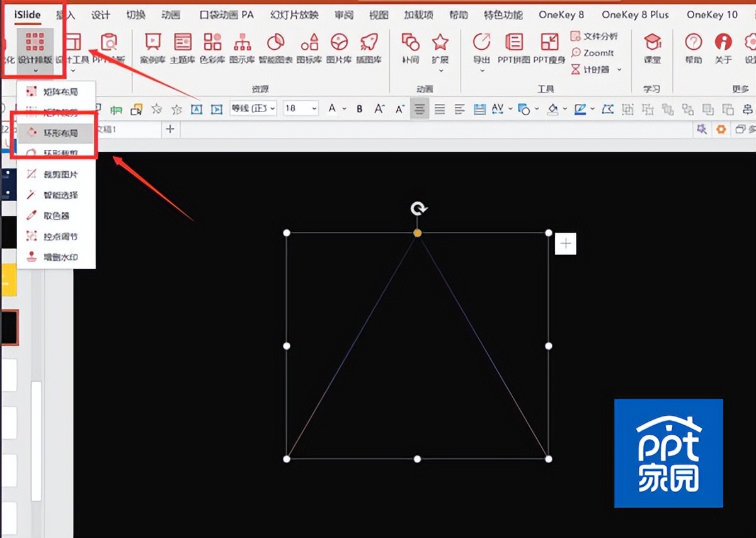Click the 导出 export icon
Screen dimensions: 756x538
coord(481,43)
